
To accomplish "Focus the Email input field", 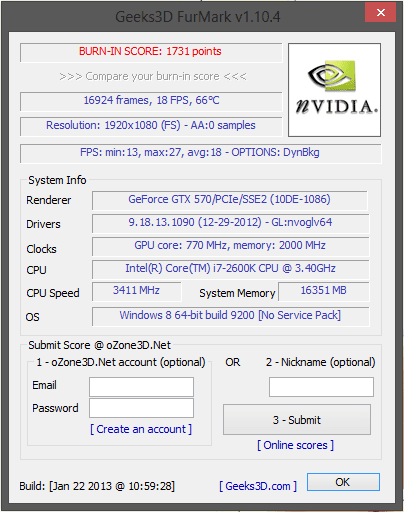I will pos(141,387).
